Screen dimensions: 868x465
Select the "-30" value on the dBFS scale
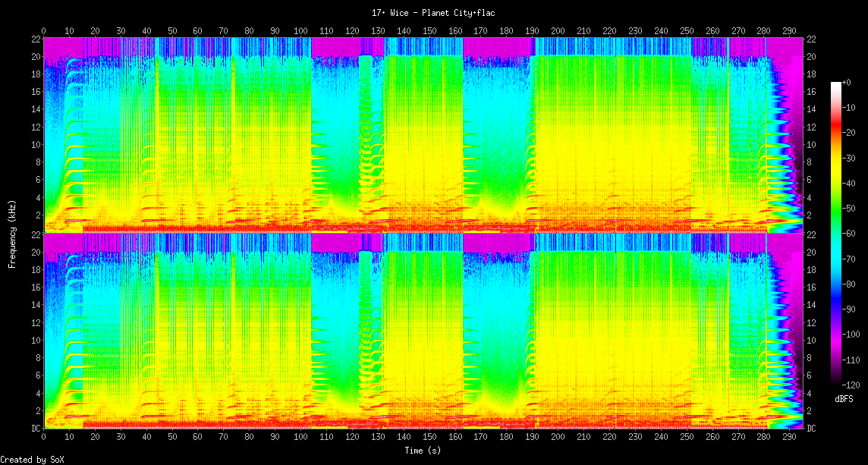tap(848, 158)
